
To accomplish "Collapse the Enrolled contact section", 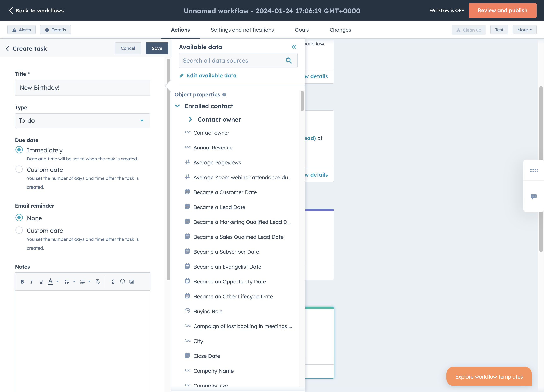I will pos(177,106).
